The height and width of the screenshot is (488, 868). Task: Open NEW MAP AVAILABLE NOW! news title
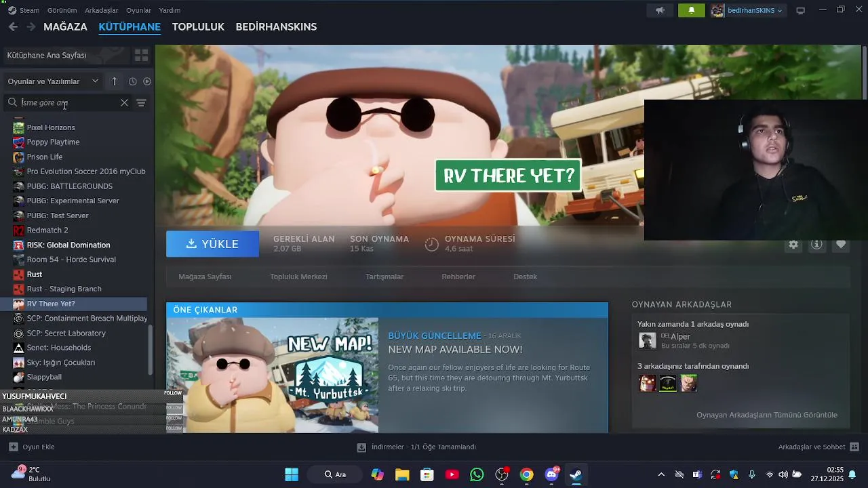[455, 350]
